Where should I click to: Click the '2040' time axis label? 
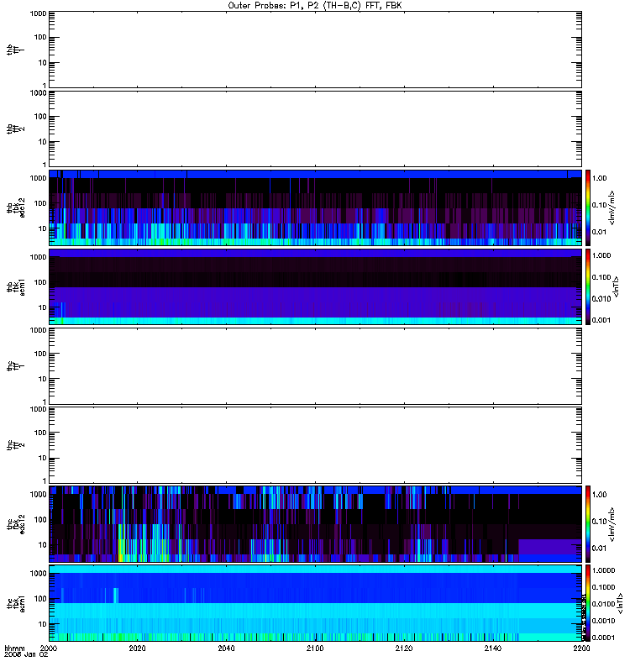click(x=226, y=648)
